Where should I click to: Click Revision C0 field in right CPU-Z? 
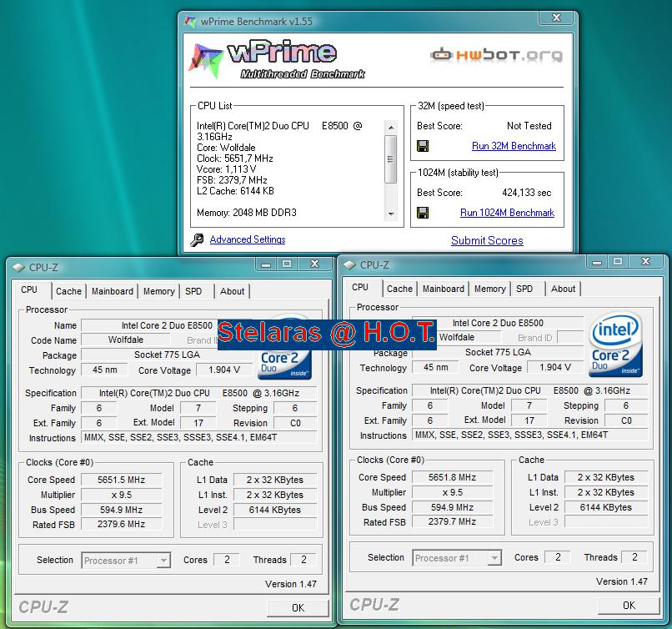coord(626,420)
